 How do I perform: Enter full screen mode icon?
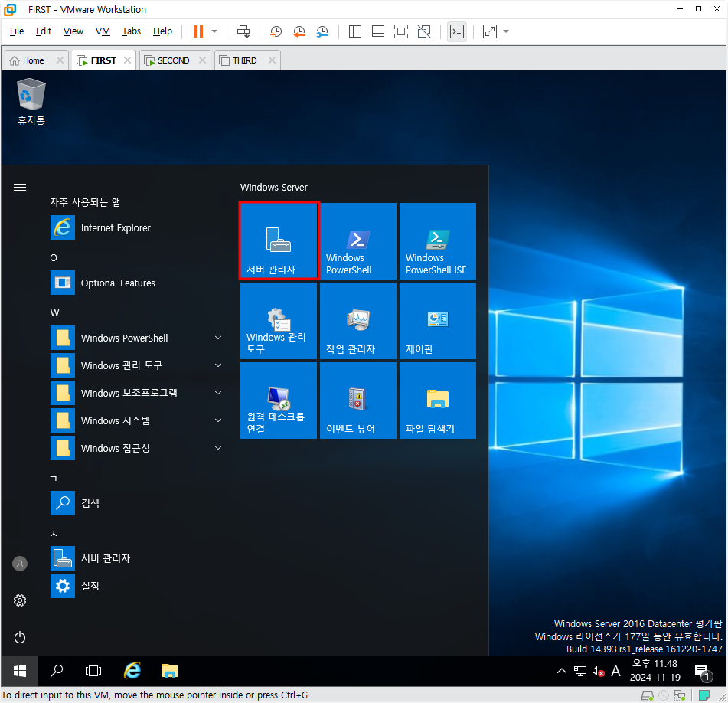400,31
